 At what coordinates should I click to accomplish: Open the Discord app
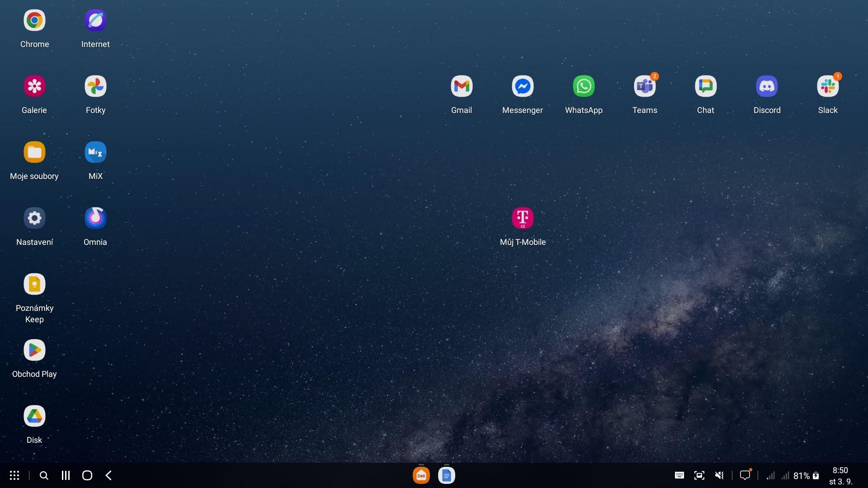pos(767,86)
